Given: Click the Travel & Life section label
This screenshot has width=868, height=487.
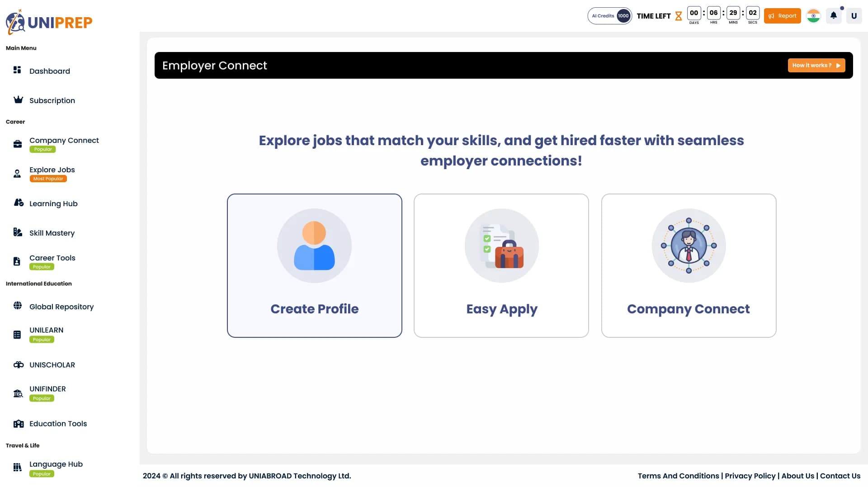Looking at the screenshot, I should click(x=23, y=445).
